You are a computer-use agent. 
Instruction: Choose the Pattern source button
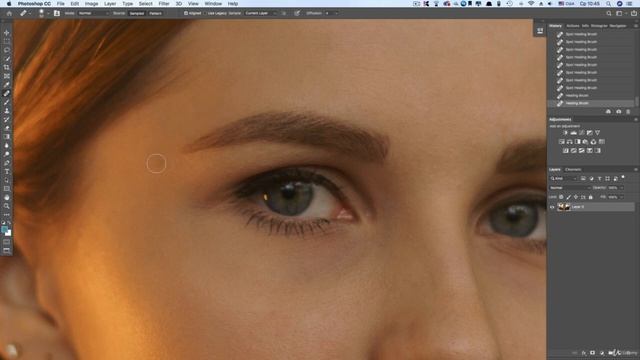click(x=155, y=13)
